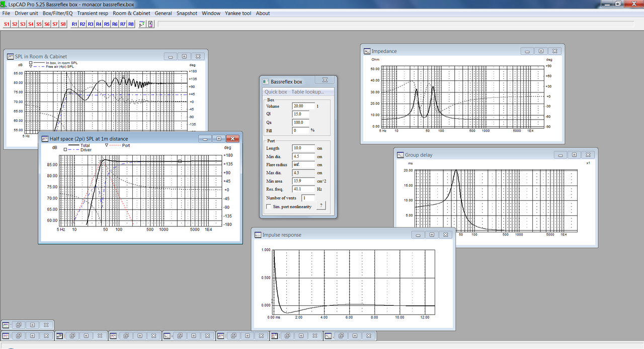Select the R2 recall button
The width and height of the screenshot is (644, 349).
[83, 24]
